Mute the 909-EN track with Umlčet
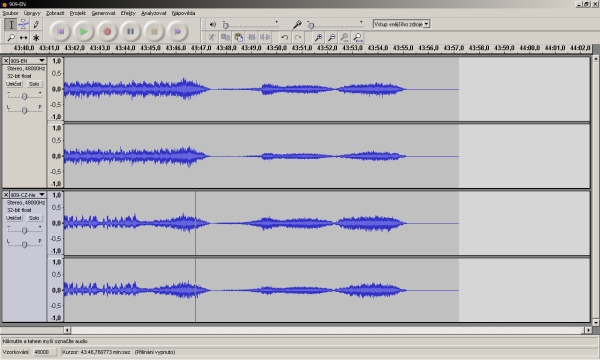 point(14,84)
